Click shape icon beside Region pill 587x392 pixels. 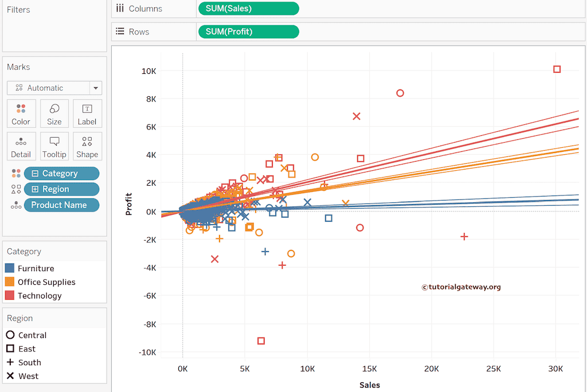(x=16, y=189)
